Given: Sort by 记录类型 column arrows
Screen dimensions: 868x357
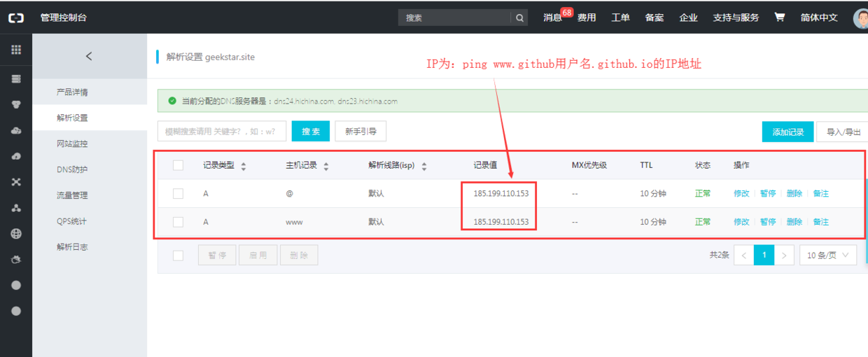Looking at the screenshot, I should (x=244, y=166).
